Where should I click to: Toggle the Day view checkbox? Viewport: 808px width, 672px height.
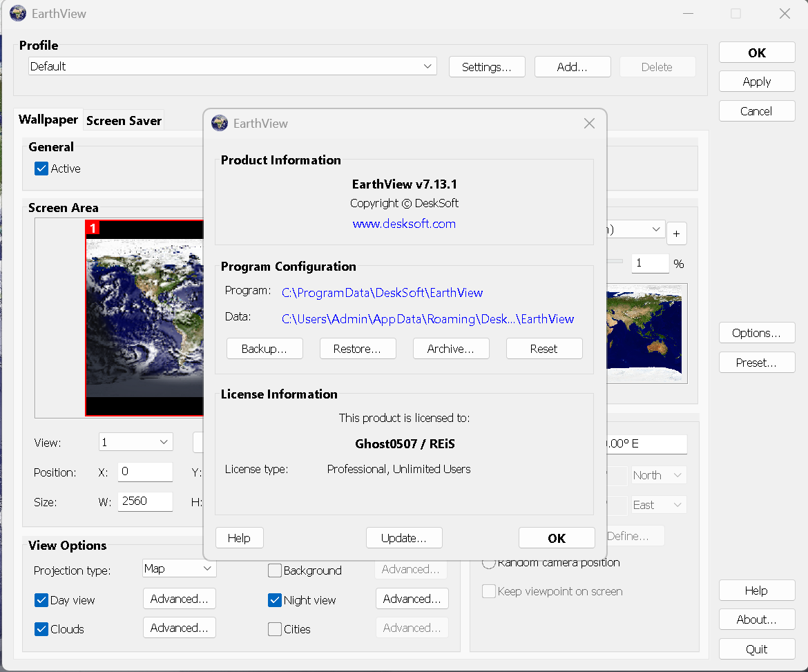click(41, 600)
